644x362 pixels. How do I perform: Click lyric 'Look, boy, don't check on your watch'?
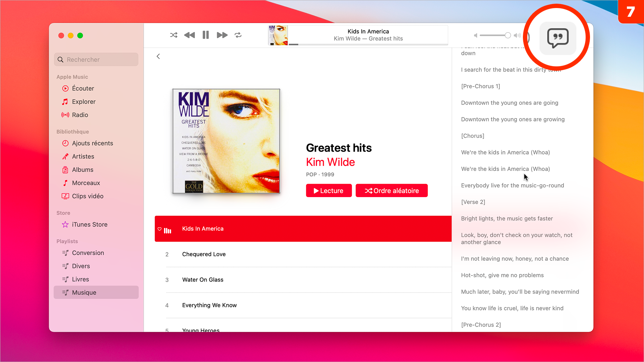(x=517, y=239)
